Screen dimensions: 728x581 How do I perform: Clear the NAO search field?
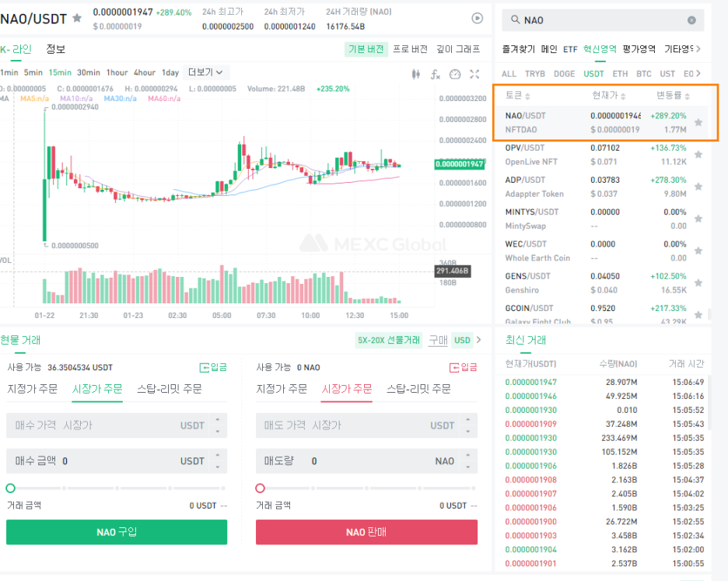[691, 20]
